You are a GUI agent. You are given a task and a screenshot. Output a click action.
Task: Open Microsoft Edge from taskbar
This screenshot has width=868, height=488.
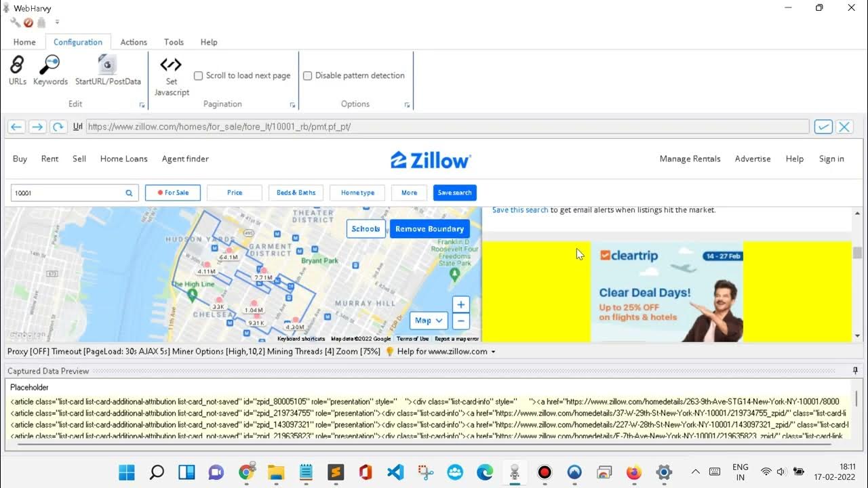(485, 472)
